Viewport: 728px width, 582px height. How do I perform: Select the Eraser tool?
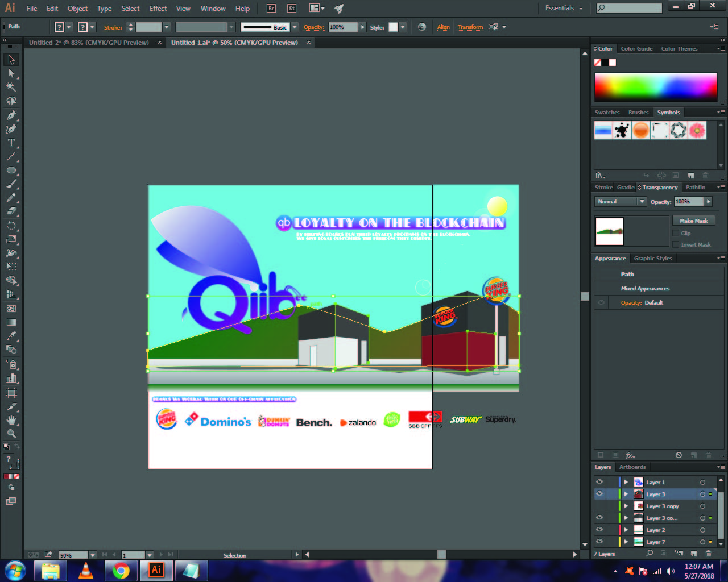coord(11,211)
